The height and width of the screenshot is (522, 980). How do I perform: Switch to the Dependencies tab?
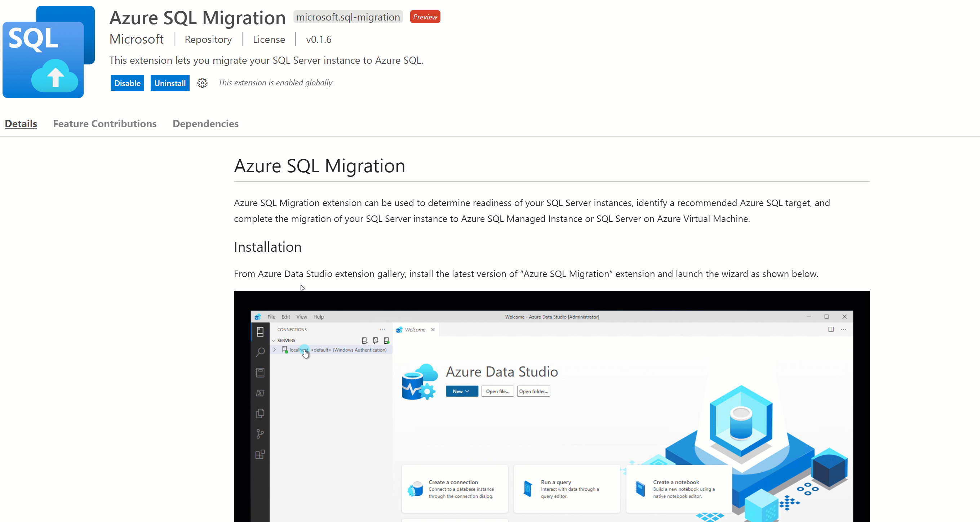click(205, 124)
